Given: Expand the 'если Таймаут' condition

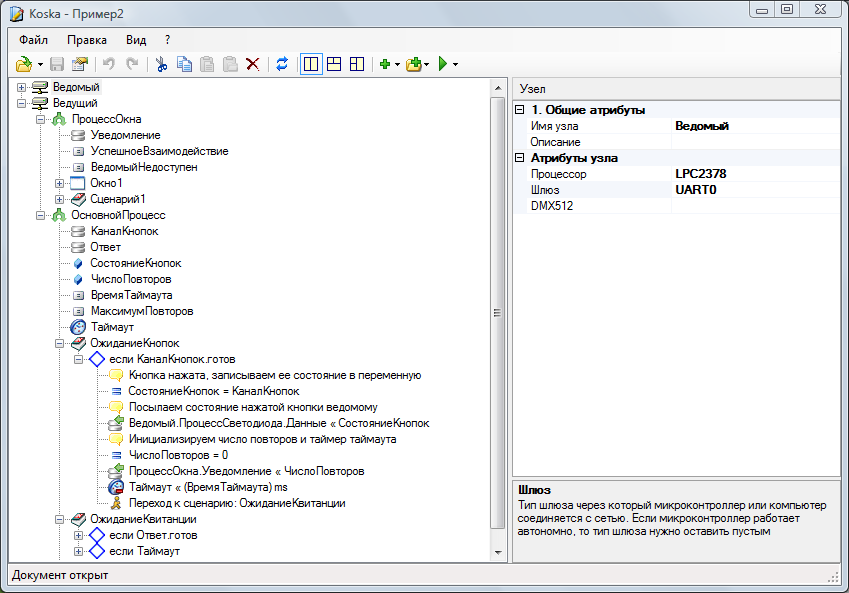Looking at the screenshot, I should (x=79, y=551).
